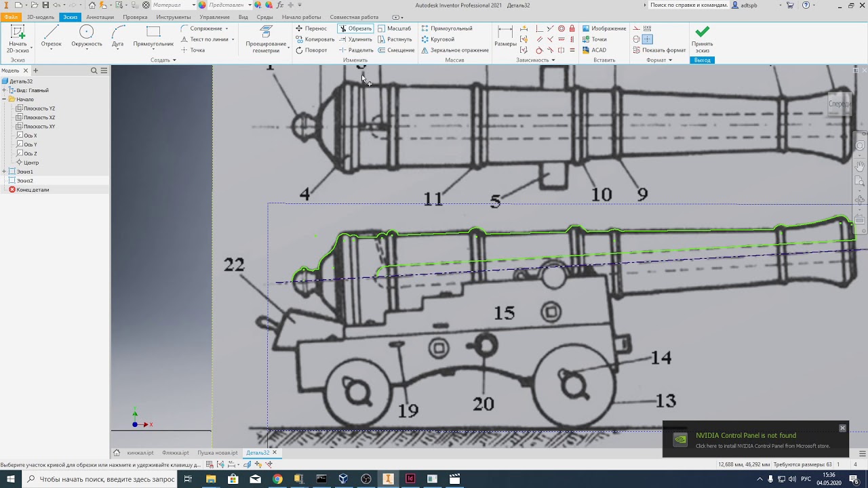Click the help search field

688,5
